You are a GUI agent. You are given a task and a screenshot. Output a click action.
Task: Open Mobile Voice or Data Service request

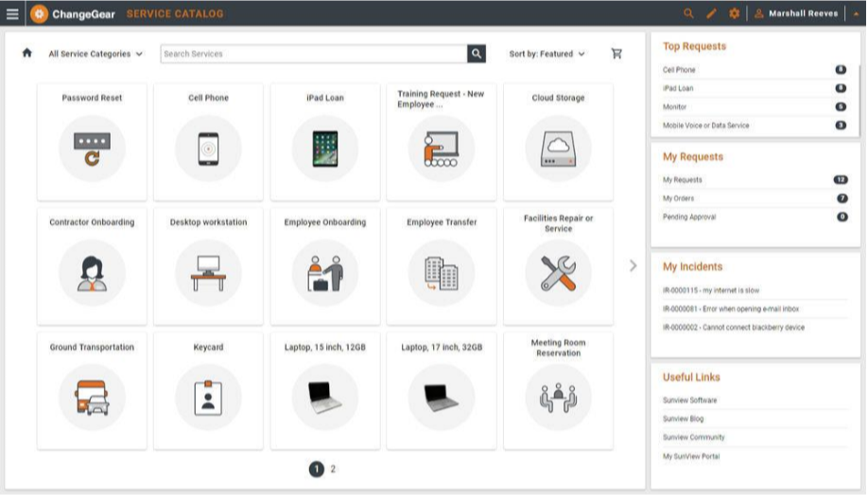click(x=705, y=126)
